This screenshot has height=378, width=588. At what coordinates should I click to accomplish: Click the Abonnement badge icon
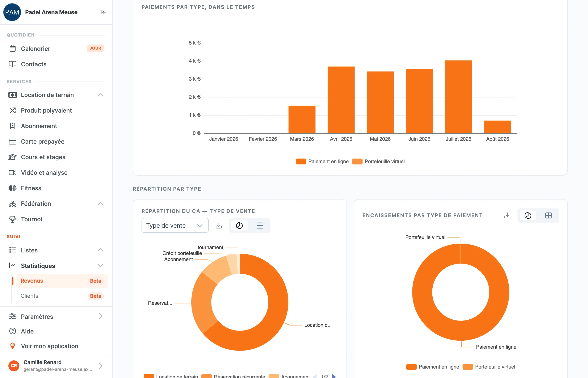pos(13,126)
